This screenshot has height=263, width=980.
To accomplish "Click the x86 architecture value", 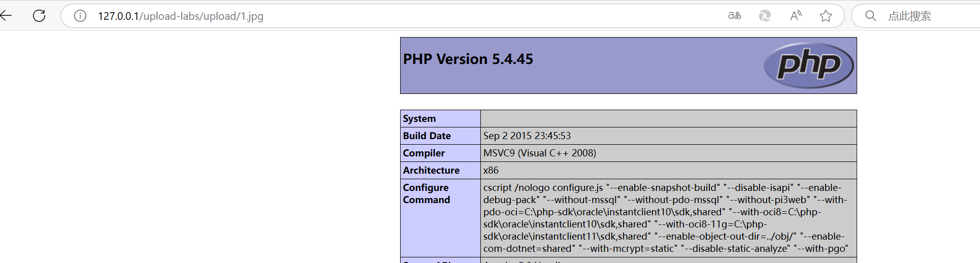I will point(491,171).
